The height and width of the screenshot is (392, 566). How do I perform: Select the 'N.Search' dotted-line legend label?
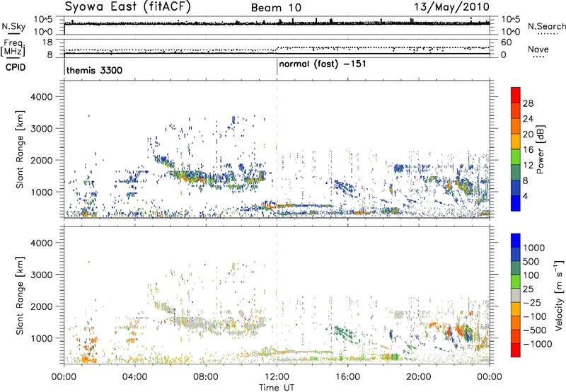click(x=546, y=26)
